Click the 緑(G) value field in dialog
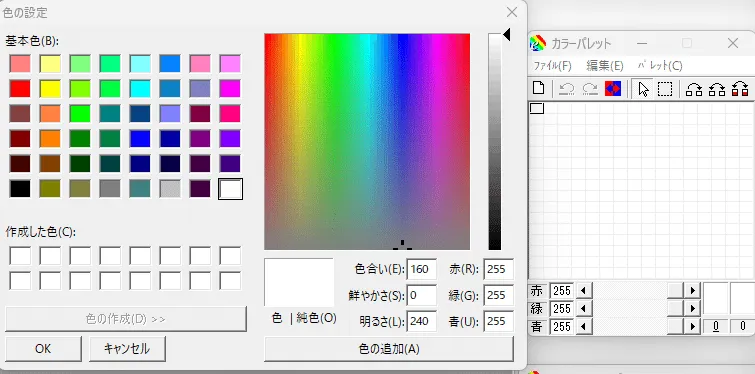755x374 pixels. click(499, 295)
